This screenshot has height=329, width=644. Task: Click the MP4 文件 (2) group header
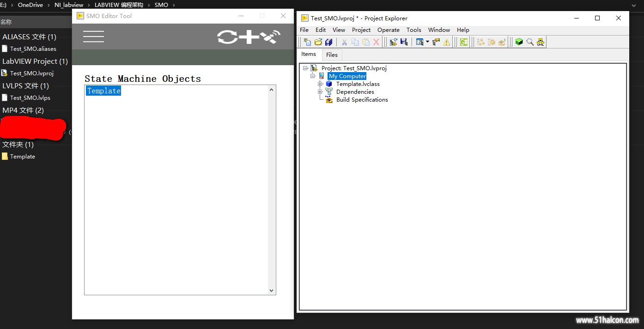tap(23, 110)
